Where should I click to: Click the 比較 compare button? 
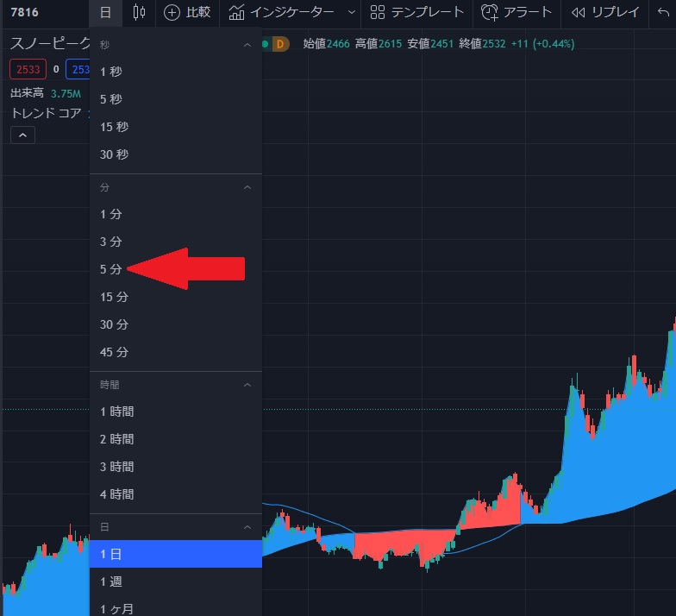click(187, 12)
